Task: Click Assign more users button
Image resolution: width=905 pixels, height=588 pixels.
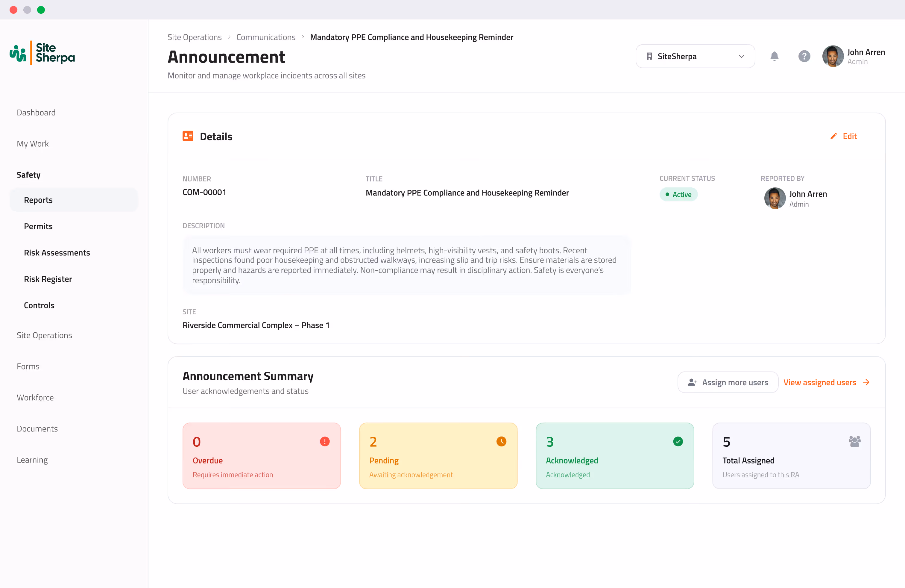Action: [x=728, y=382]
